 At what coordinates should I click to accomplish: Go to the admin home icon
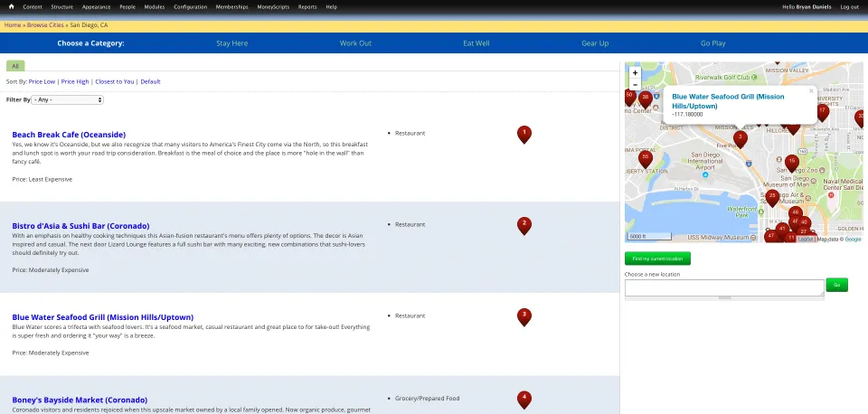(11, 6)
